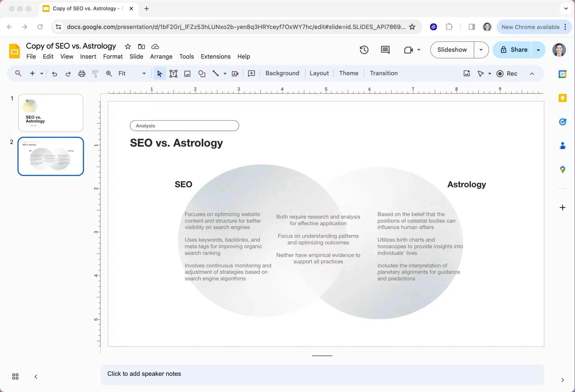Open the File menu

[x=31, y=57]
